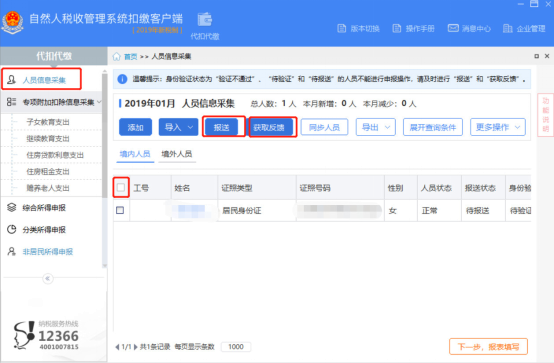Open the 更多操作 dropdown
Image resolution: width=554 pixels, height=363 pixels.
498,127
